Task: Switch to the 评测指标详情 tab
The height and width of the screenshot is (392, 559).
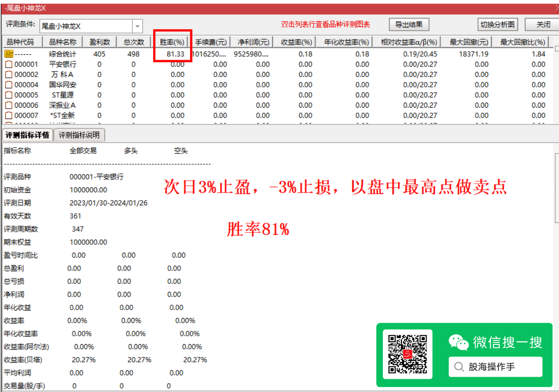Action: [x=28, y=135]
